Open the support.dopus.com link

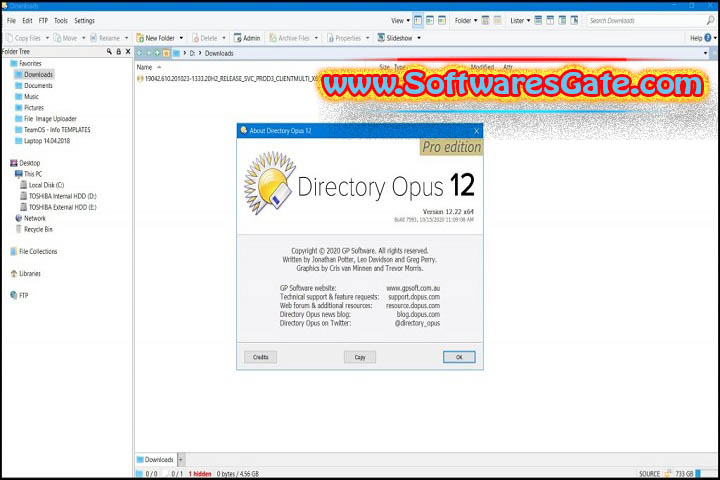click(x=414, y=297)
